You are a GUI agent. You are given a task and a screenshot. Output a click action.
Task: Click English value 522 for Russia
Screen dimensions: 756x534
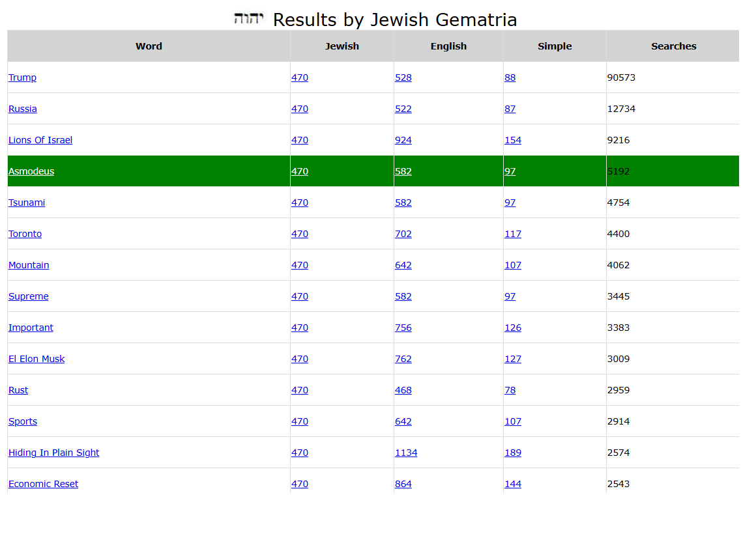tap(403, 109)
